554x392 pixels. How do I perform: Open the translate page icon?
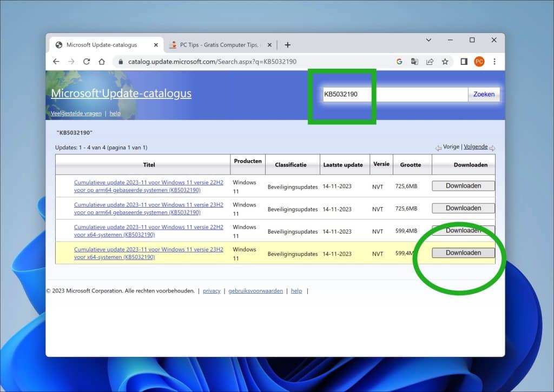click(x=414, y=62)
